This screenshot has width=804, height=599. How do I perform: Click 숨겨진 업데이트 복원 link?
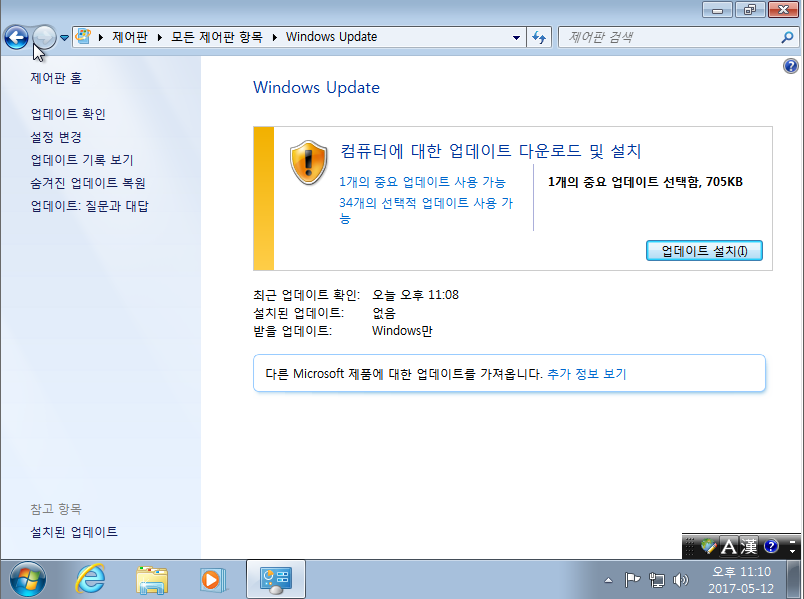(x=88, y=183)
